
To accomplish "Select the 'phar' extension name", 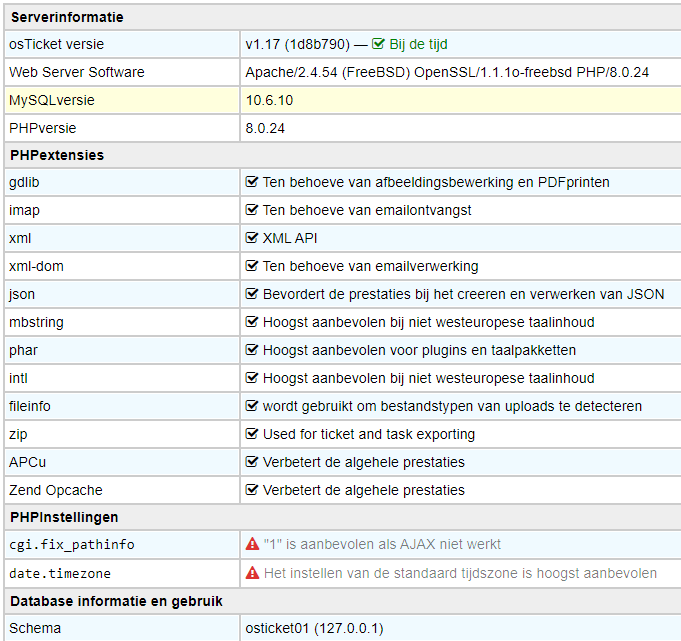I will 23,350.
